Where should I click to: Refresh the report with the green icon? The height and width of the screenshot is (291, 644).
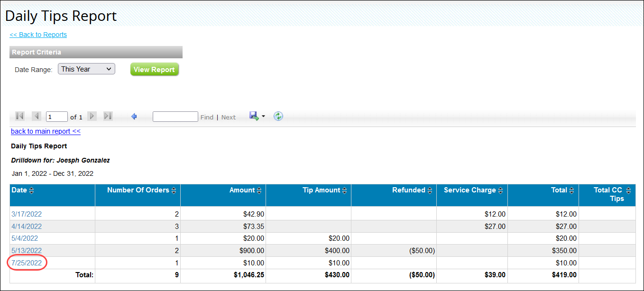coord(278,116)
